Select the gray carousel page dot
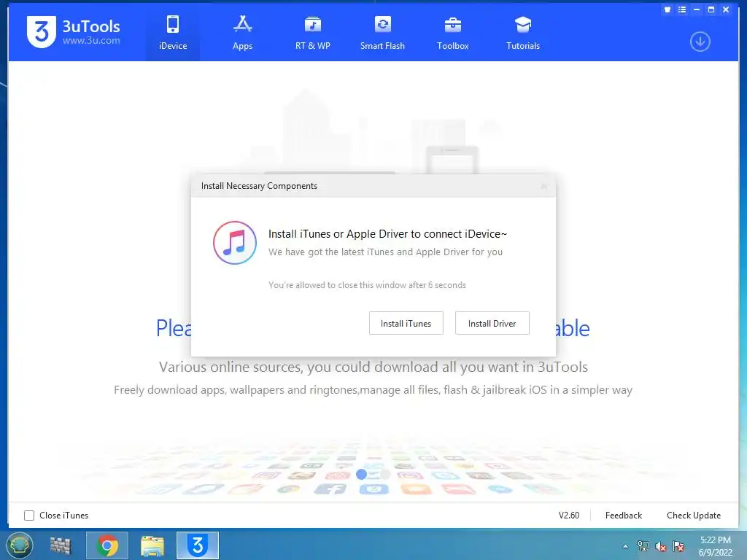This screenshot has height=560, width=747. click(x=385, y=474)
